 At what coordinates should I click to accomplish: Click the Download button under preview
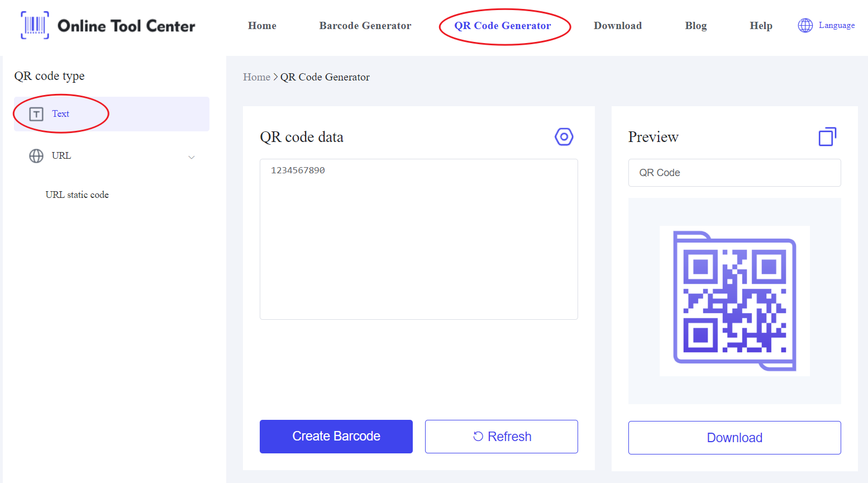click(x=735, y=438)
